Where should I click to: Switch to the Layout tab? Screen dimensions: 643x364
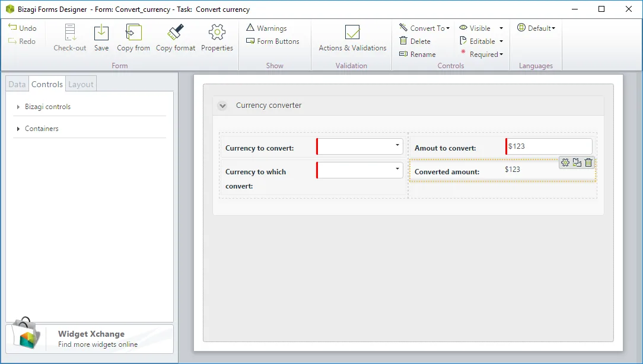coord(81,84)
